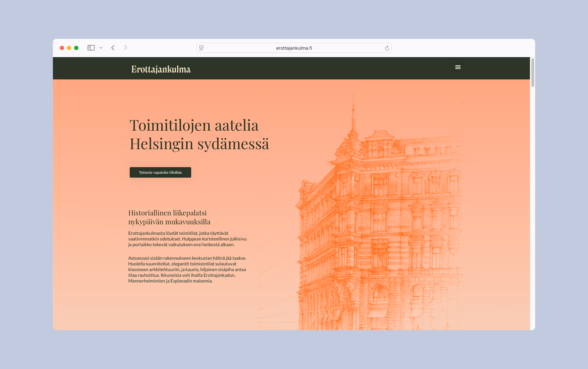Toggle the Safari sidebar icon
This screenshot has height=369, width=588.
(91, 48)
